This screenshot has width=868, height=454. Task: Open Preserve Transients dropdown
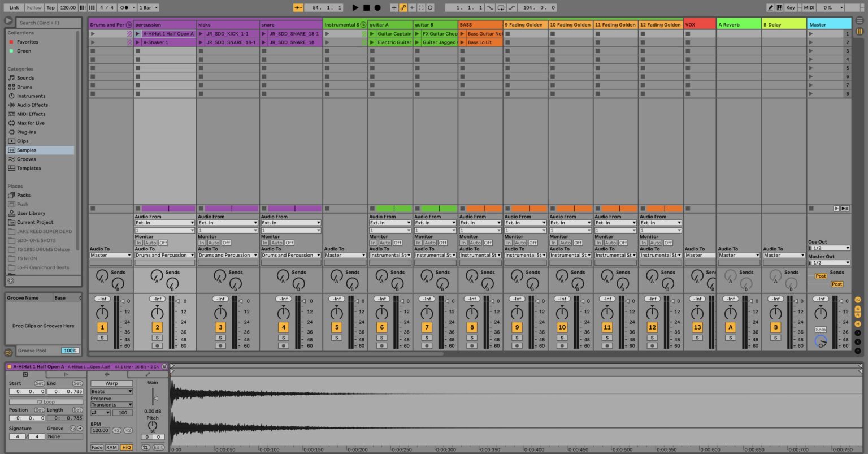[111, 405]
